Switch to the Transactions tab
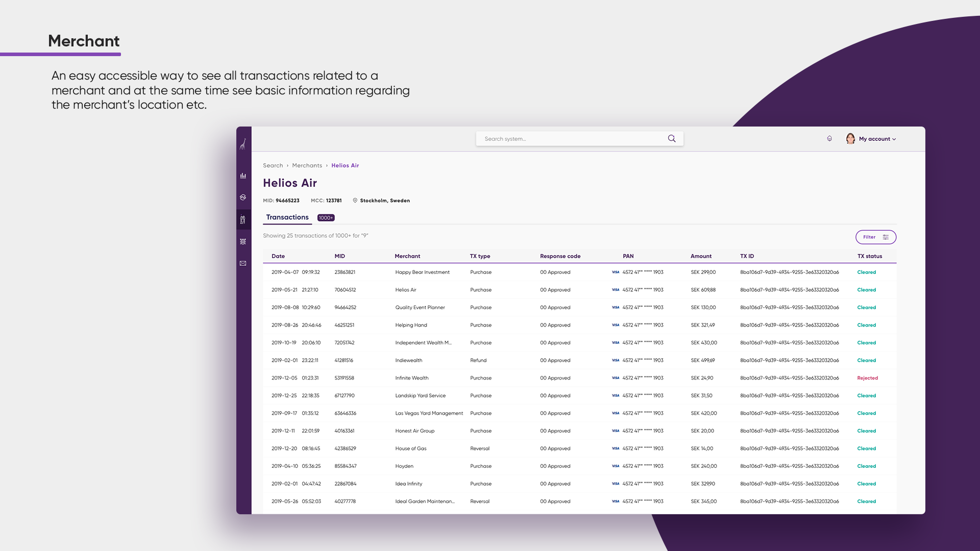 coord(287,217)
